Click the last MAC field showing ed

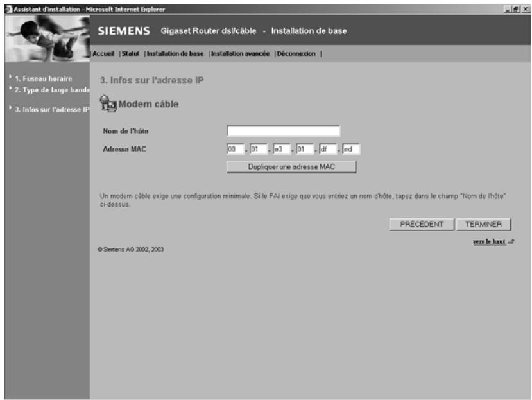[x=351, y=149]
